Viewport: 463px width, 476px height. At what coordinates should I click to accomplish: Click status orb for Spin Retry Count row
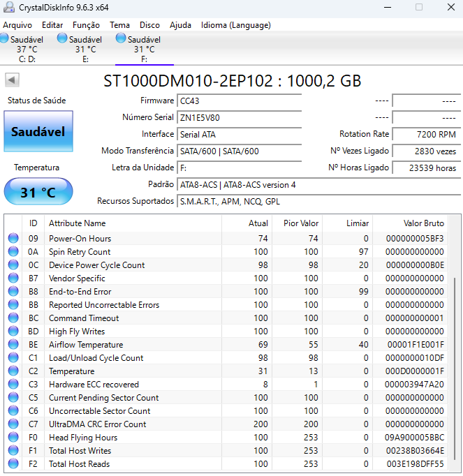[13, 252]
